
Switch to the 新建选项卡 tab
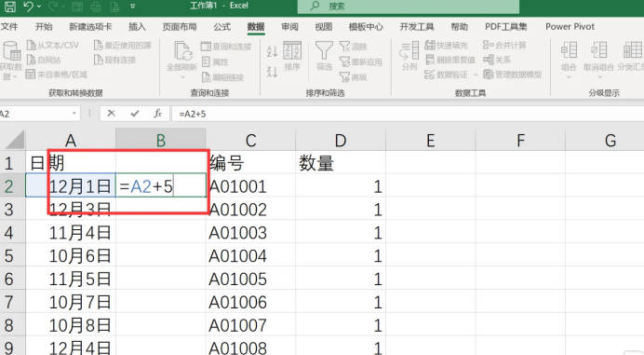click(x=90, y=27)
